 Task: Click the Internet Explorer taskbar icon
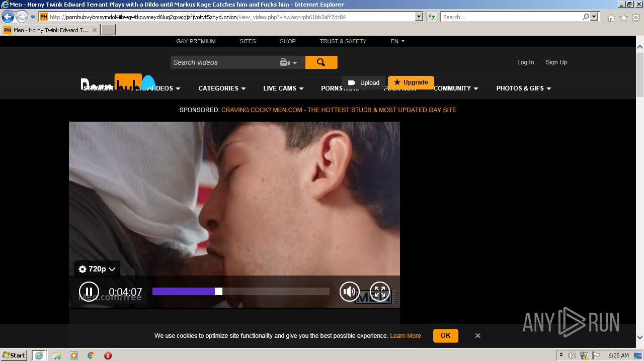coord(39,355)
